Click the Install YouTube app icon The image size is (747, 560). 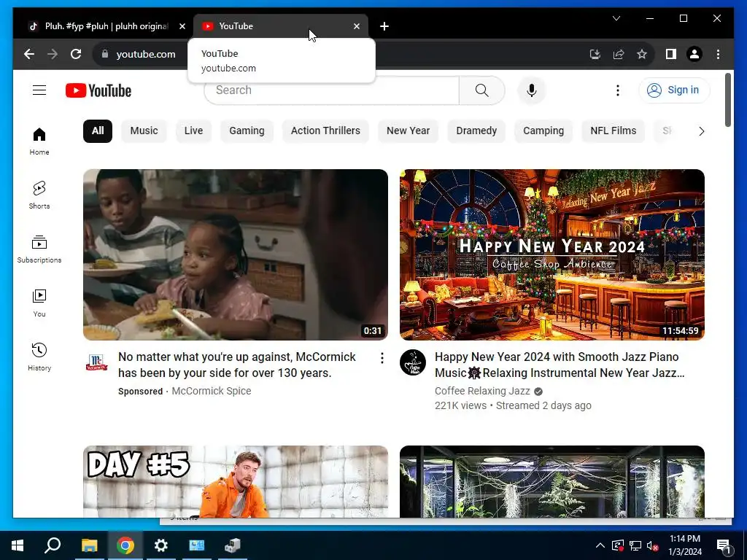pos(595,54)
